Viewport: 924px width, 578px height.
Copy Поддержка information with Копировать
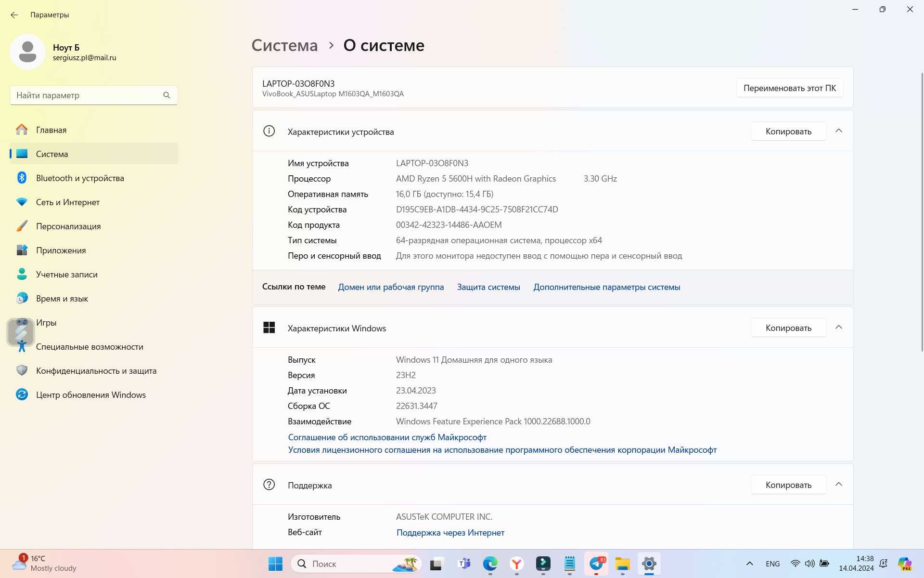(x=788, y=485)
